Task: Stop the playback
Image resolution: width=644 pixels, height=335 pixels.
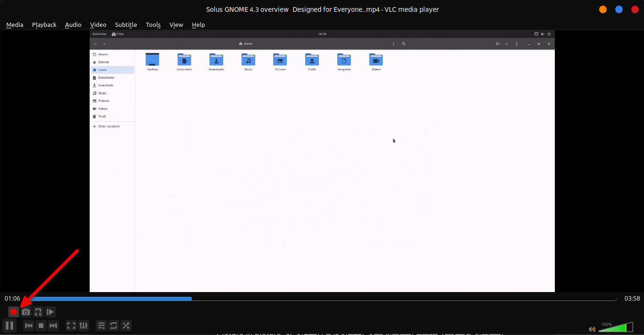Action: [41, 326]
